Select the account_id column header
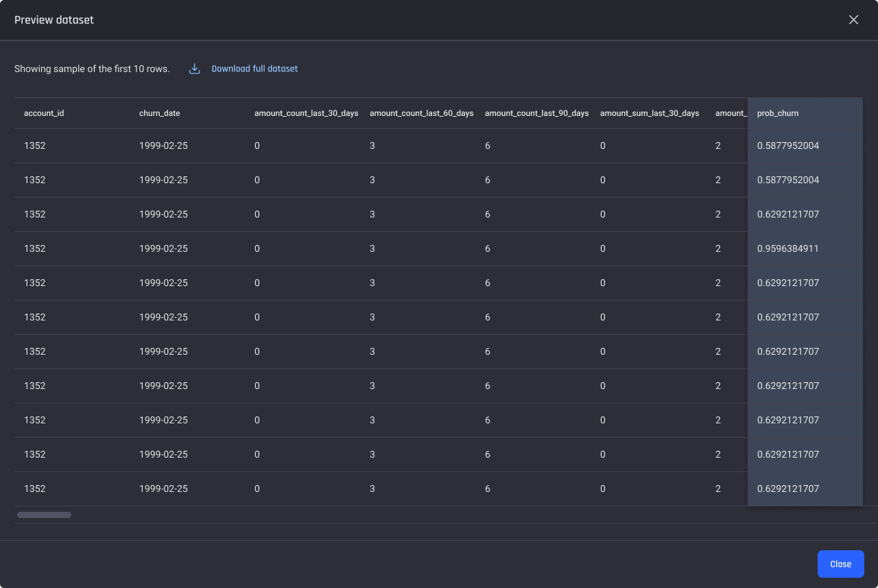This screenshot has height=588, width=878. [44, 113]
